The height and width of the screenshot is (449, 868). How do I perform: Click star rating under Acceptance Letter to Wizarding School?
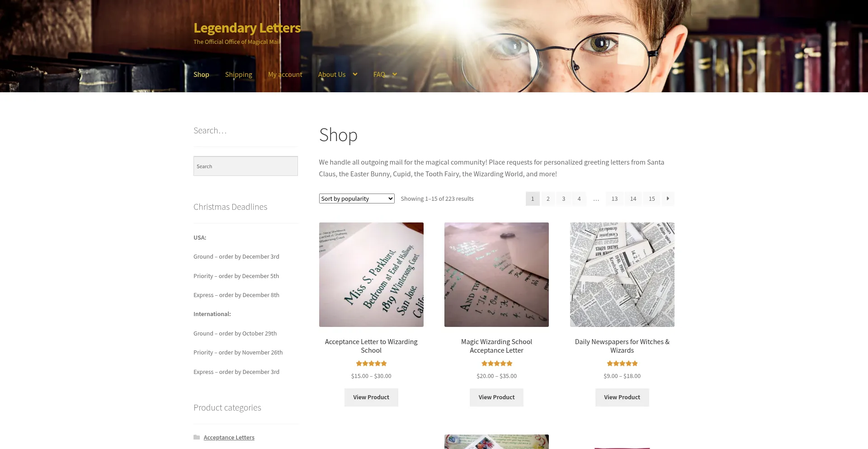click(371, 364)
